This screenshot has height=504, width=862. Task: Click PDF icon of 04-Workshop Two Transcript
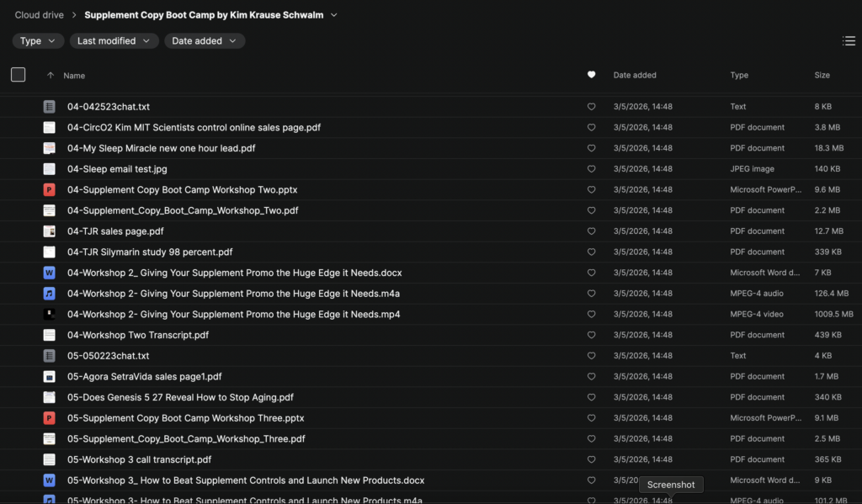49,335
